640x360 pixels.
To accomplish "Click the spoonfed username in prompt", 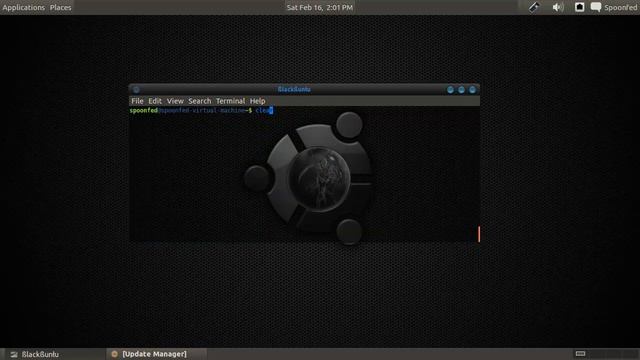I will 144,110.
